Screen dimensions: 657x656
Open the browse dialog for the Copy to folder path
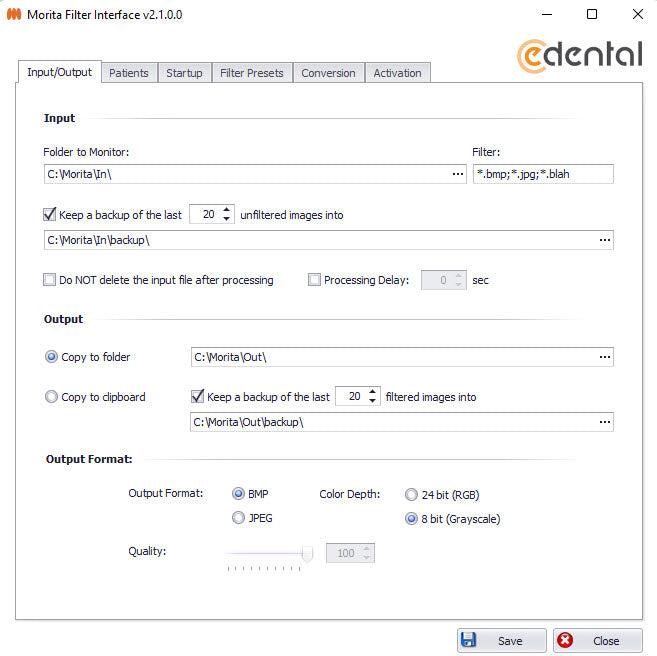[604, 357]
